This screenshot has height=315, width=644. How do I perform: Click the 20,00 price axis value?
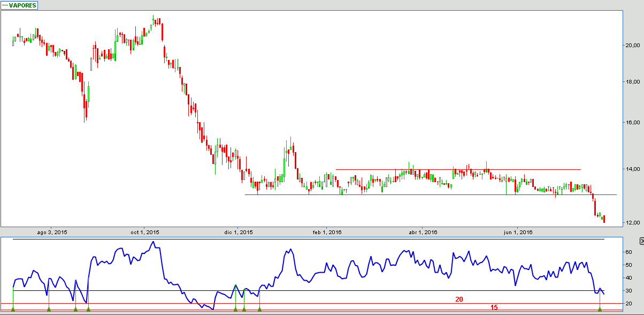[x=634, y=46]
